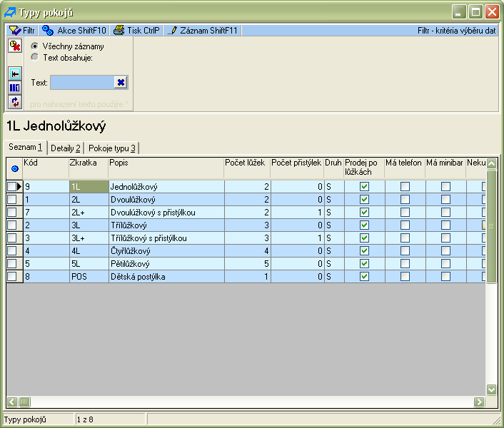The height and width of the screenshot is (428, 504).
Task: Minimize the Typy pokojů window
Action: point(459,12)
